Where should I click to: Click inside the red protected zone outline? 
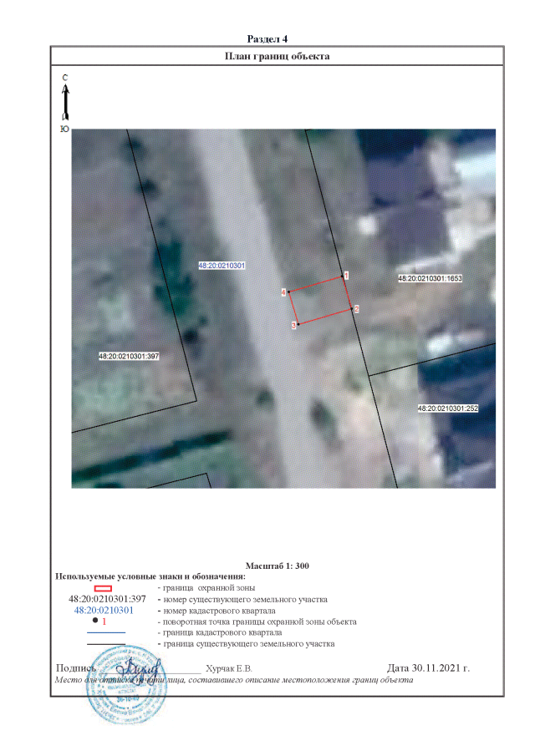point(320,301)
